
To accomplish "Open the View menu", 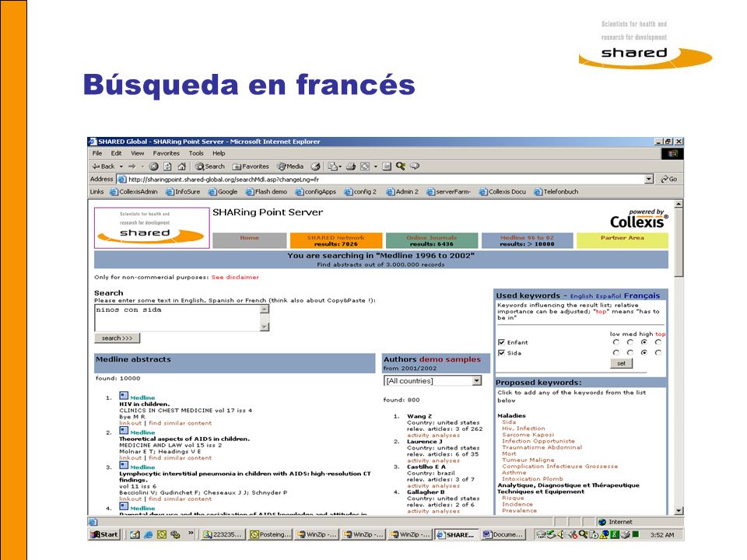I will pyautogui.click(x=137, y=153).
